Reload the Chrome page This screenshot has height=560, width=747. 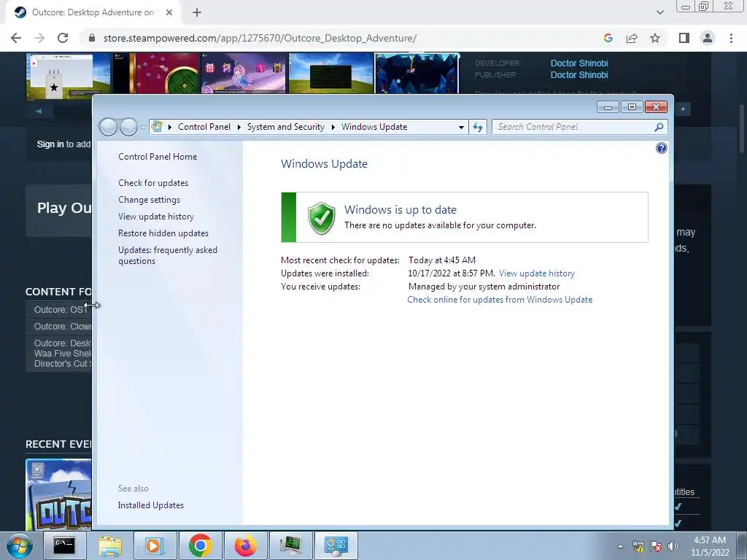click(x=63, y=38)
